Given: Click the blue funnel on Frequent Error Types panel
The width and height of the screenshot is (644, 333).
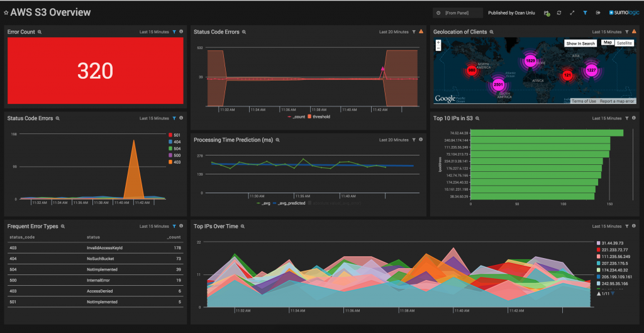Looking at the screenshot, I should [x=174, y=226].
